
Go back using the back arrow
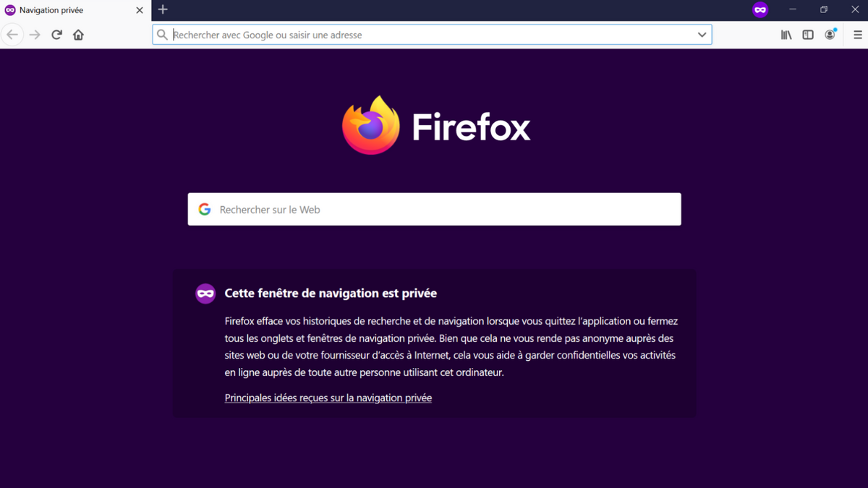point(12,35)
